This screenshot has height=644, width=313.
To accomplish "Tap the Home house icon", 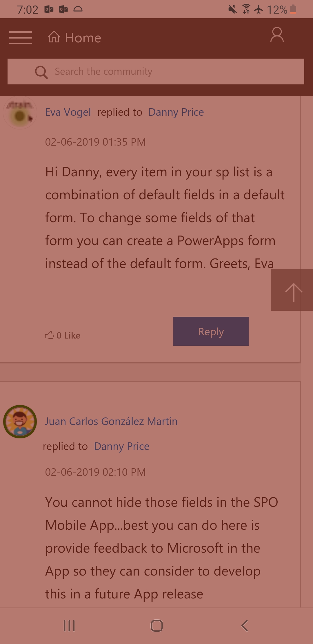I will [x=54, y=37].
